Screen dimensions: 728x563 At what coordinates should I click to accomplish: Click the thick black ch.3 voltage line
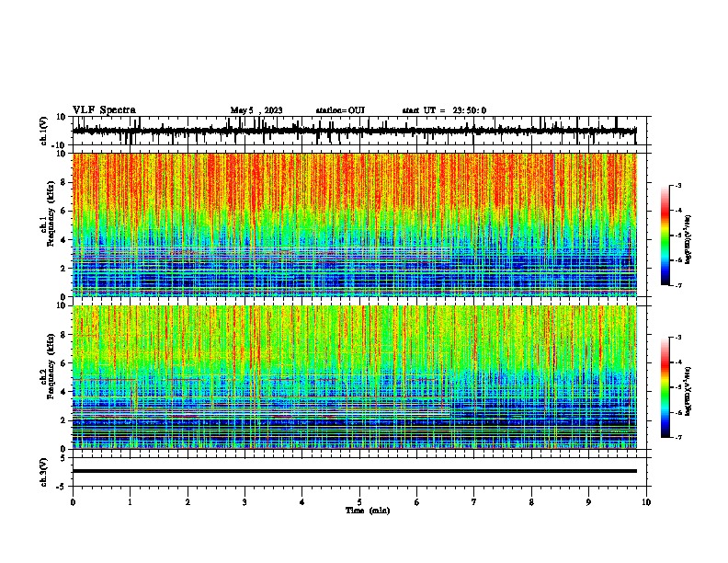point(355,471)
